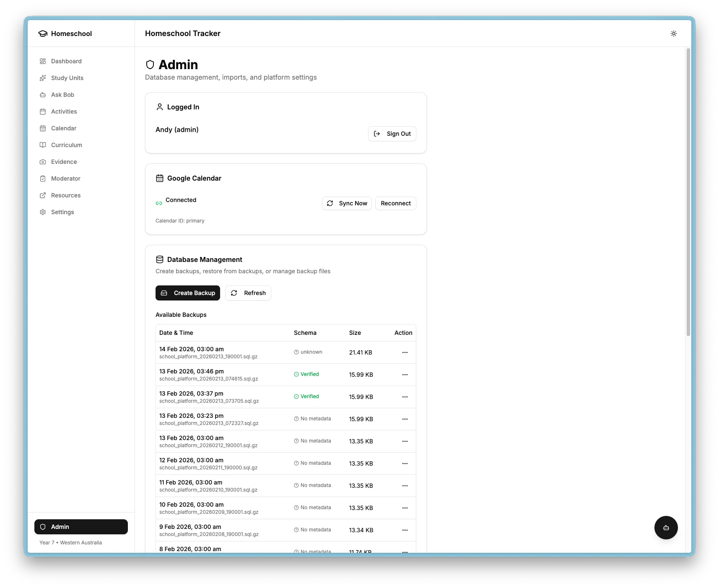Open Resources using the external-link icon
This screenshot has width=719, height=588.
coord(43,195)
